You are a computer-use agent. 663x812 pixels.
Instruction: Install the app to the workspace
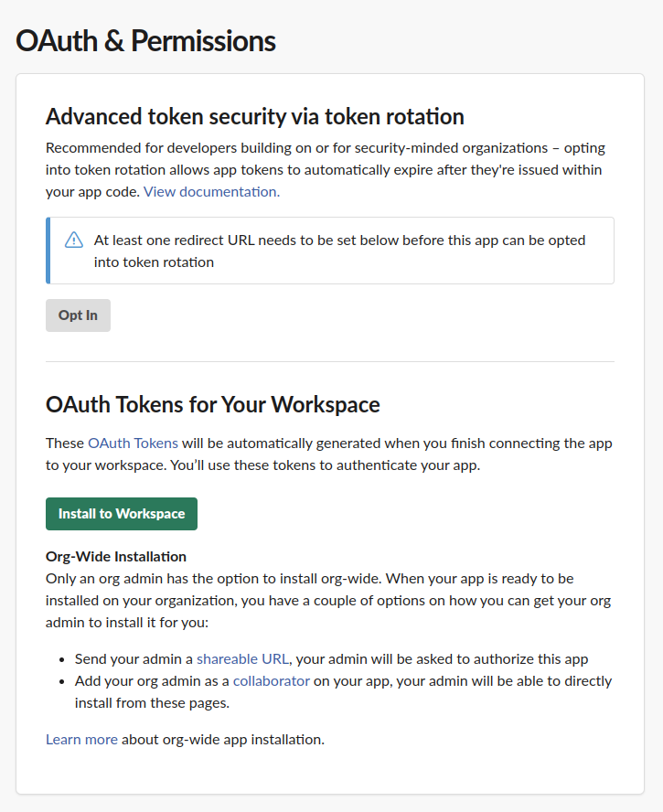122,514
